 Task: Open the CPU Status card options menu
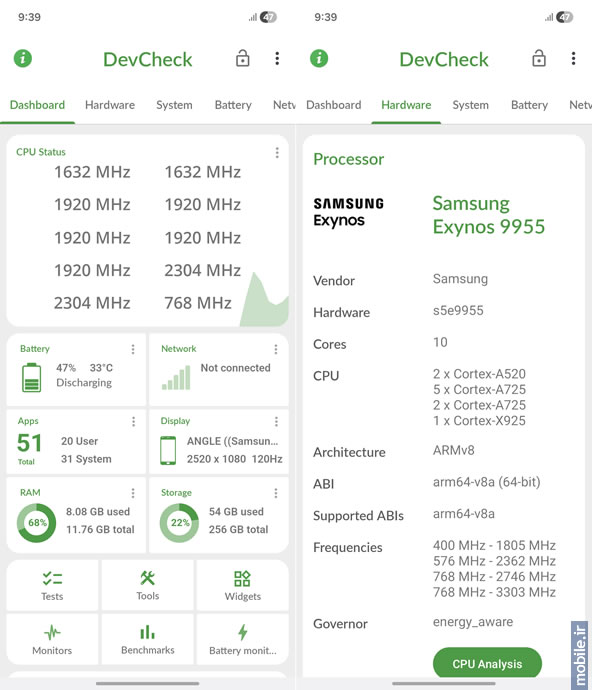tap(277, 153)
